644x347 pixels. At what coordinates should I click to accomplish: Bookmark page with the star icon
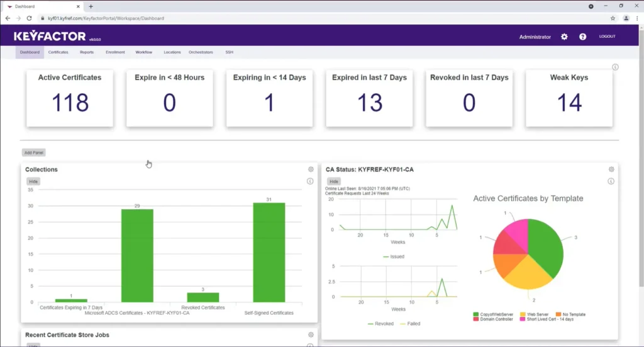pos(613,18)
